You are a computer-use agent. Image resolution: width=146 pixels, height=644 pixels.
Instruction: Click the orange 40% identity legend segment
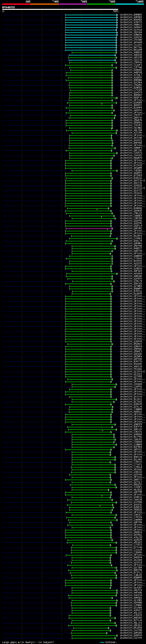45,4
